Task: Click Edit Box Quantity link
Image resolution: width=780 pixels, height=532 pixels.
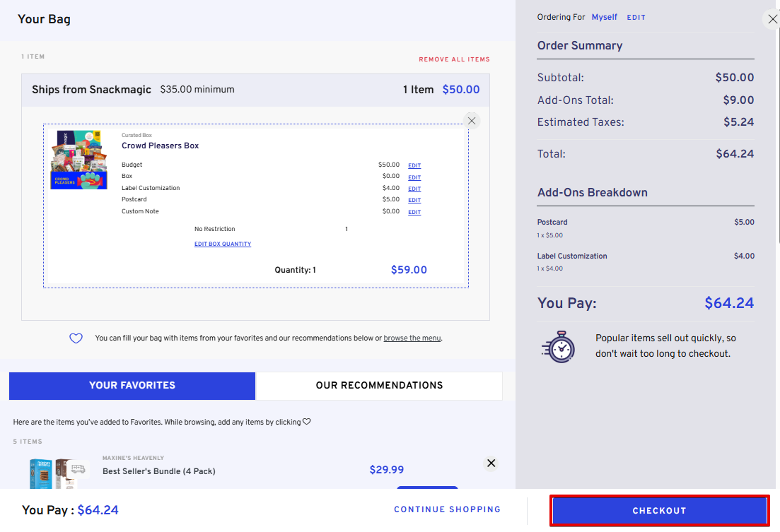Action: (x=223, y=244)
